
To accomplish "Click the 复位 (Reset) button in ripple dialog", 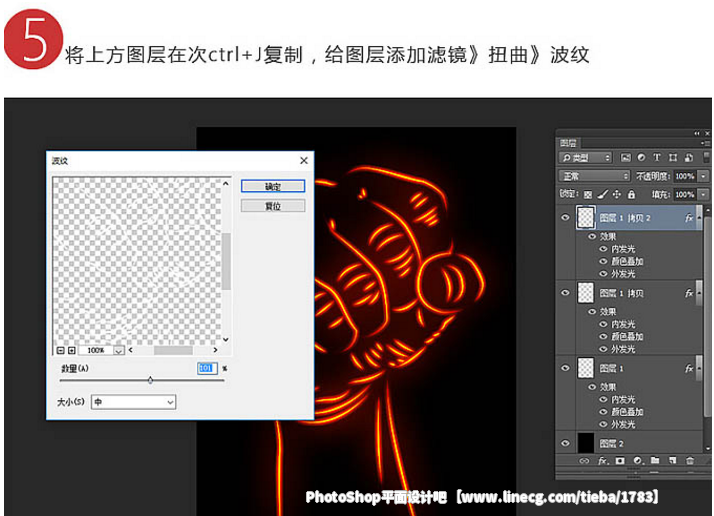I will point(273,206).
